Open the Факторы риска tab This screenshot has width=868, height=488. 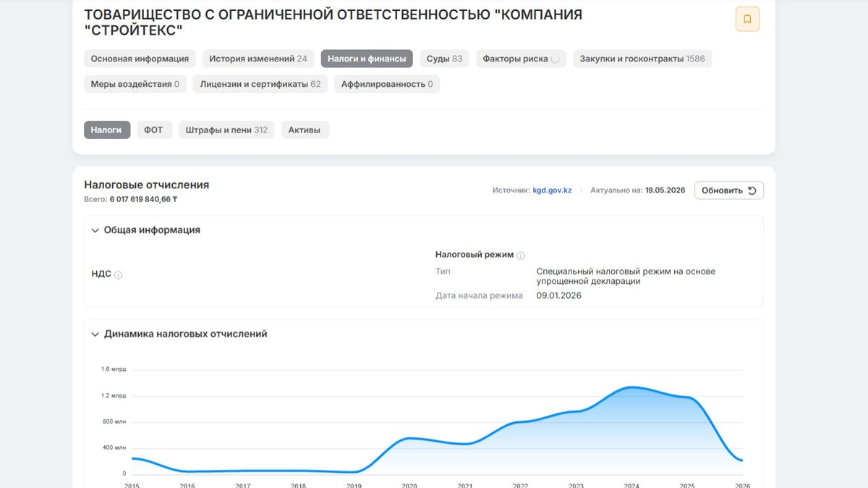pyautogui.click(x=521, y=59)
